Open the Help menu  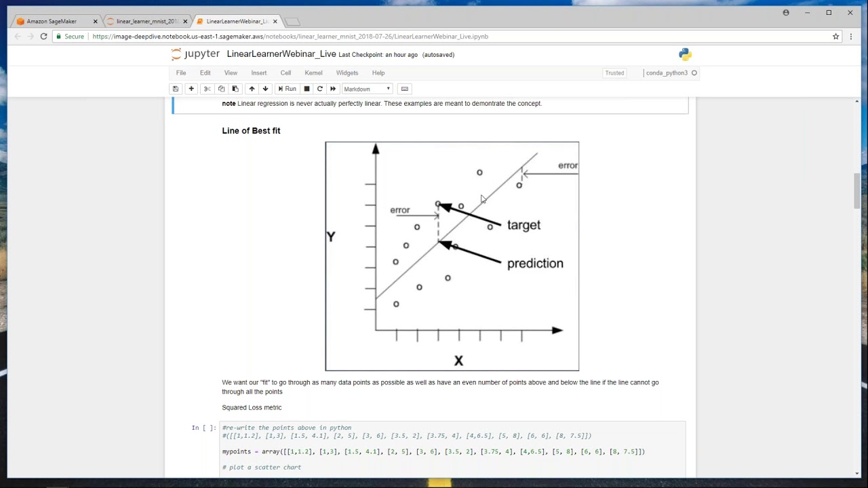(x=378, y=73)
